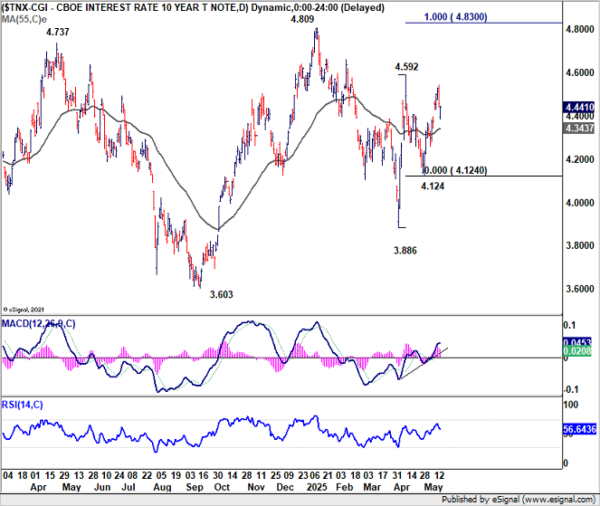Click the MACD value tag 0.0453
Viewport: 600px width, 506px height.
pos(577,342)
